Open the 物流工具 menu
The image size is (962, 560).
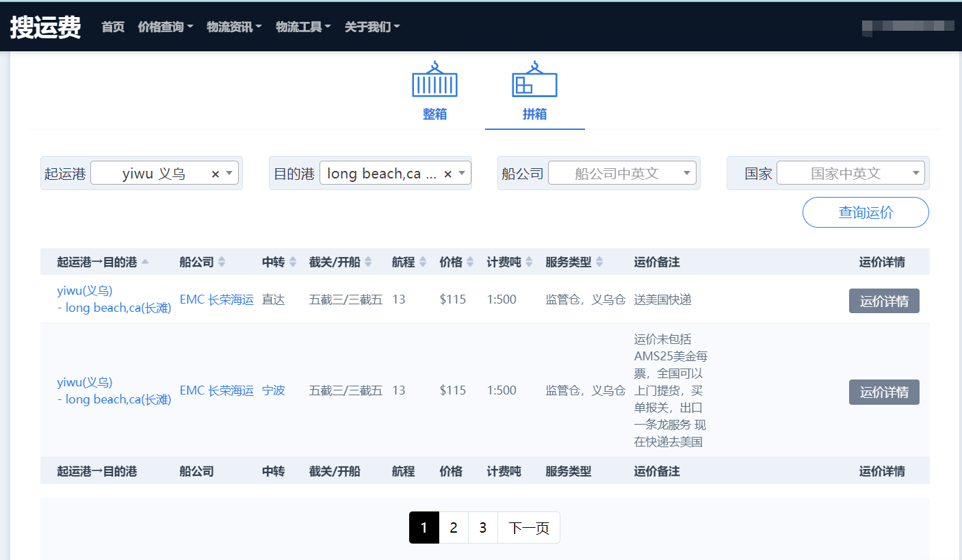pyautogui.click(x=303, y=27)
